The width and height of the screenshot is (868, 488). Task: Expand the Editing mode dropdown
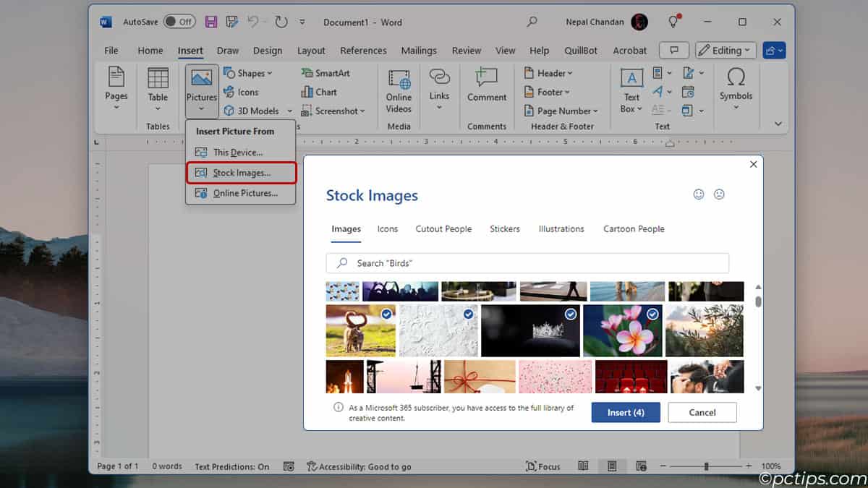tap(726, 51)
